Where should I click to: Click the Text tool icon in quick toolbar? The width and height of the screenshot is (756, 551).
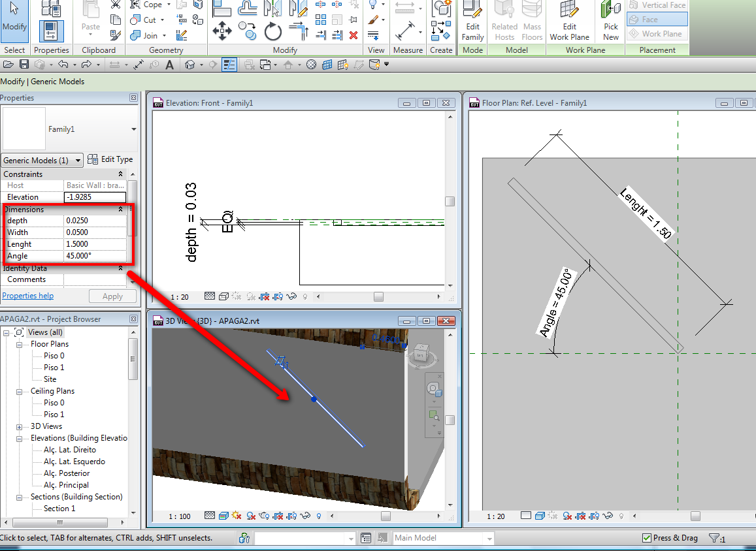coord(170,64)
